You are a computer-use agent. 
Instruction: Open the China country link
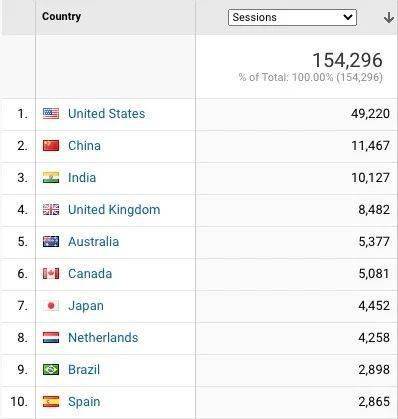(84, 146)
